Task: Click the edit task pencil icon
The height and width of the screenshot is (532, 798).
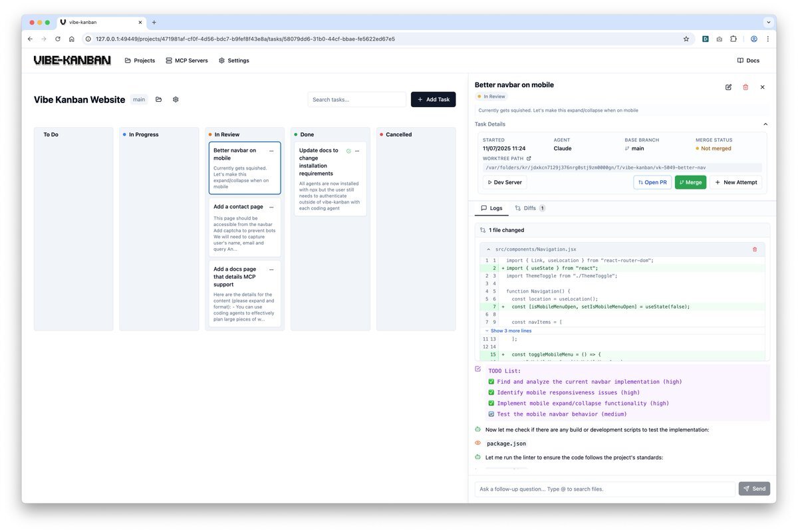Action: click(x=728, y=87)
